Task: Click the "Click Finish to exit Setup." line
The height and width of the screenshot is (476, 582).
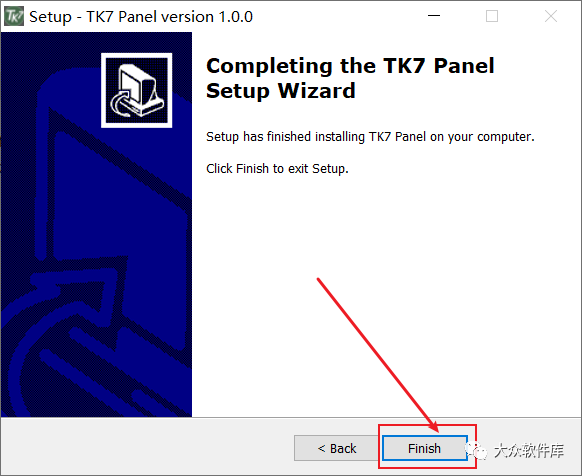Action: click(x=277, y=169)
